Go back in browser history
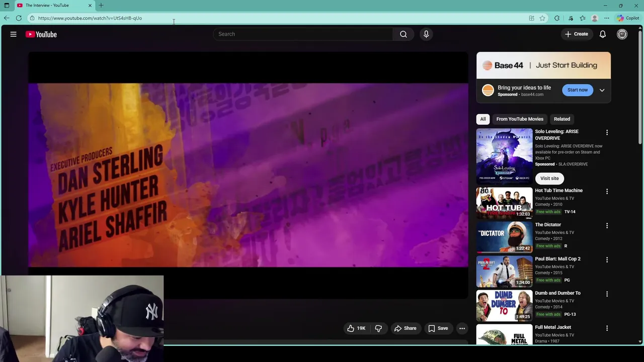This screenshot has width=644, height=362. tap(7, 18)
